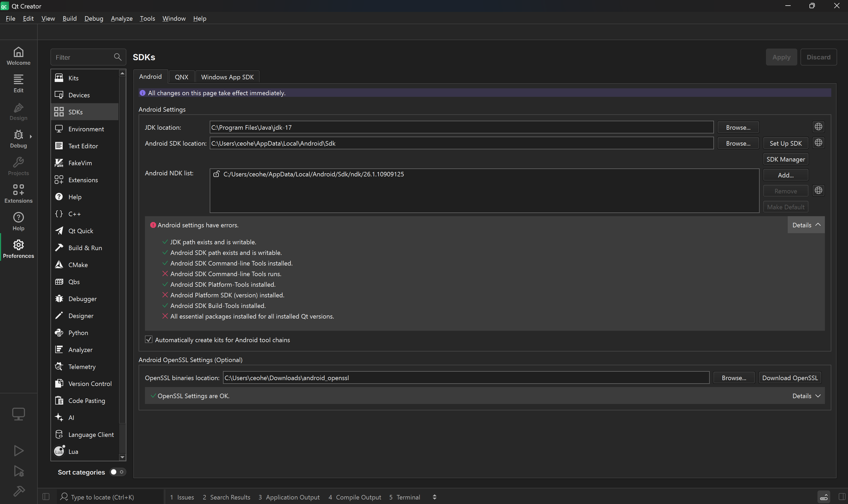Open Android SDK download website globe icon
The height and width of the screenshot is (504, 848).
pos(819,143)
